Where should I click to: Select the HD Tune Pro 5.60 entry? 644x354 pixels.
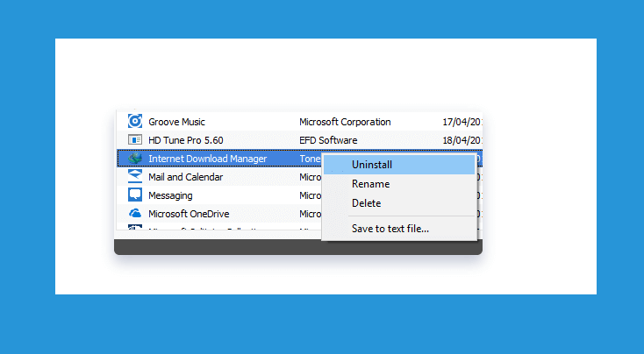click(x=186, y=140)
